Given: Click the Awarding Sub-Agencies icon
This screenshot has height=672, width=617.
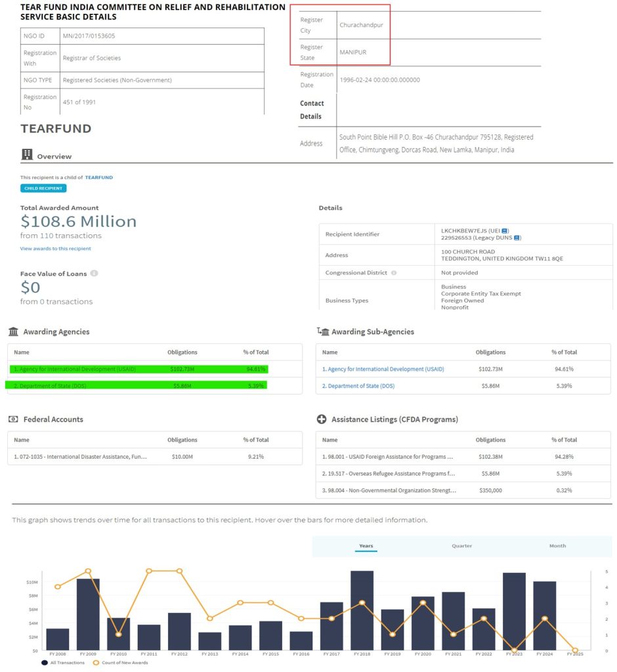Looking at the screenshot, I should (x=322, y=331).
